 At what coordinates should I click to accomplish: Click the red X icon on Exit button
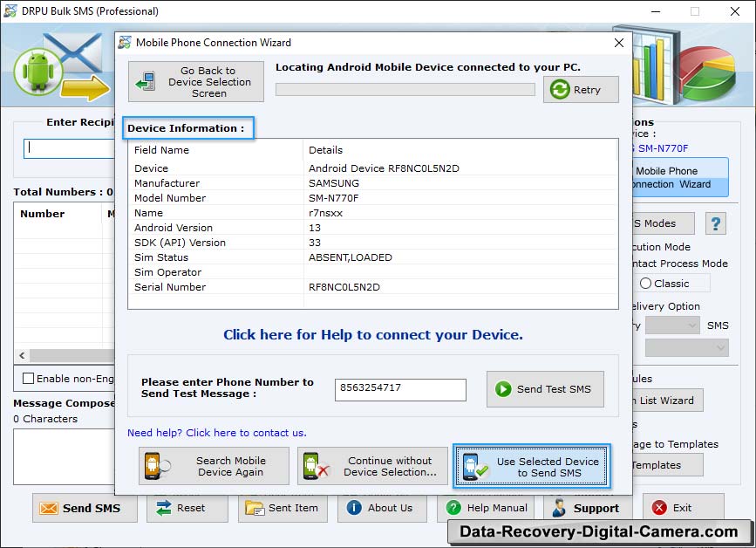(x=659, y=508)
